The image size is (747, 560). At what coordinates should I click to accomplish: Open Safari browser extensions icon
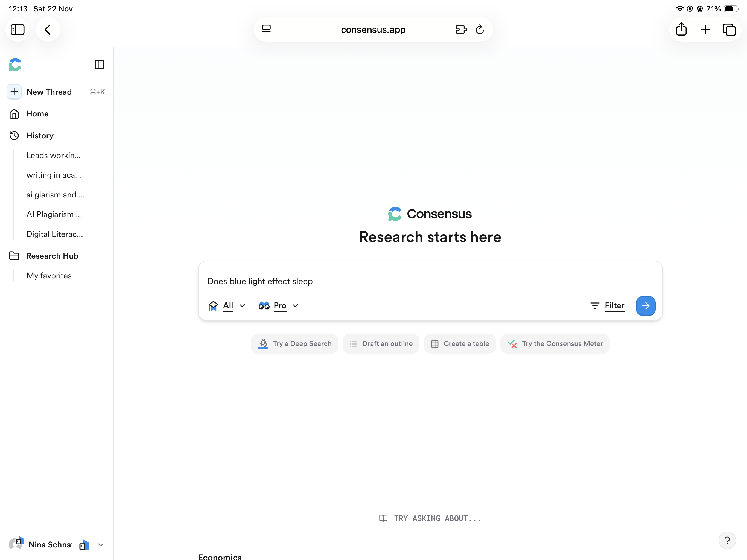(461, 30)
